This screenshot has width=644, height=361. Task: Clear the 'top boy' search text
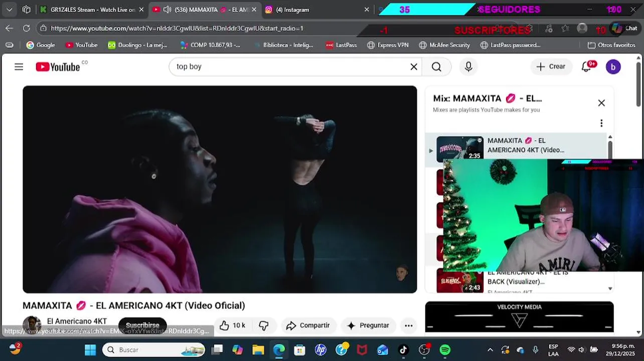414,67
